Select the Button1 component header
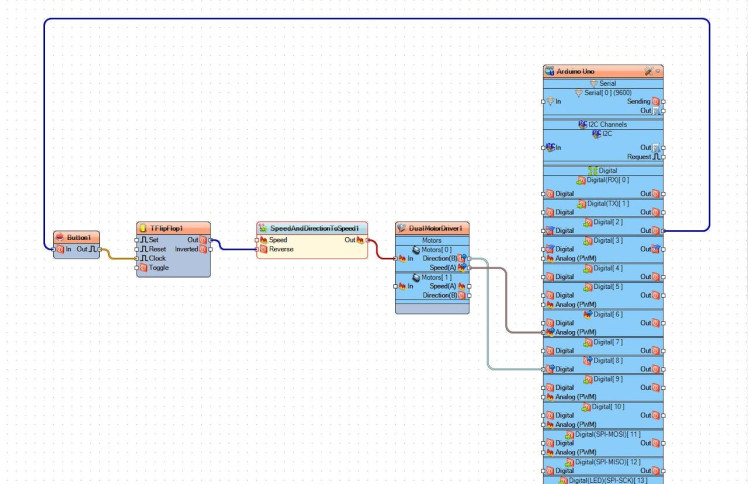Viewport: 748px width, 484px height. click(76, 237)
